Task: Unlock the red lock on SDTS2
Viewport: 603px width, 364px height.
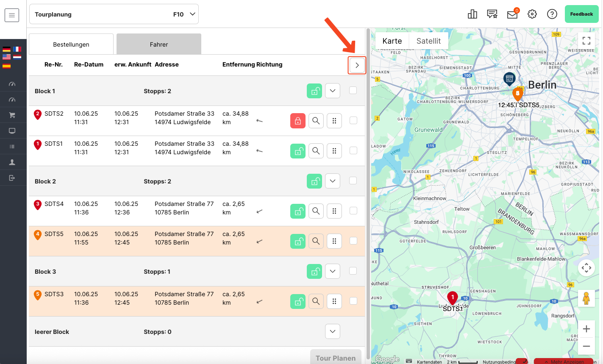Action: click(x=298, y=121)
